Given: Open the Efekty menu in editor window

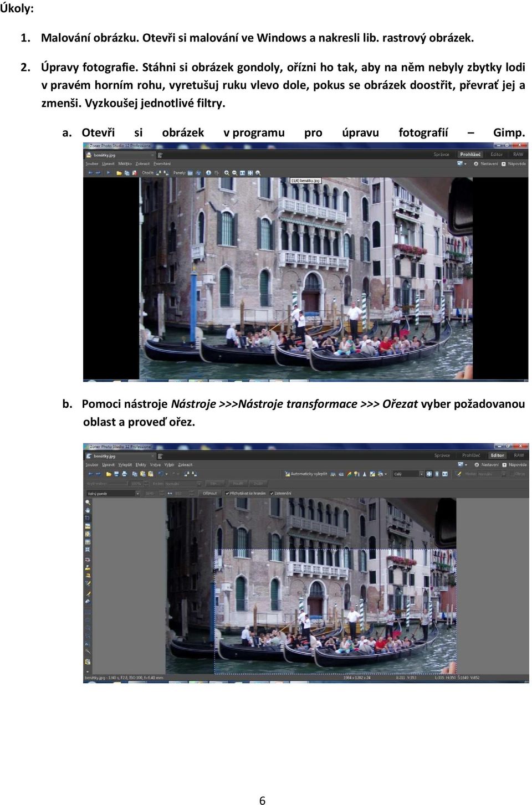Looking at the screenshot, I should 141,465.
